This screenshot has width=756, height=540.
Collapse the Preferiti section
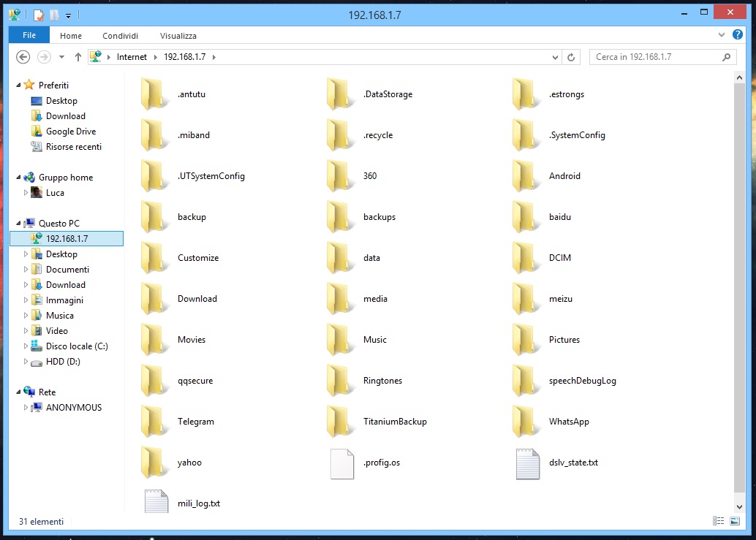click(x=18, y=85)
